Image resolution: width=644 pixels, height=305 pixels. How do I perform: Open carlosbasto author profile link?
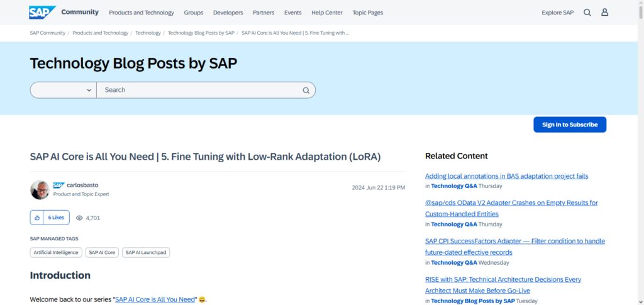(82, 185)
